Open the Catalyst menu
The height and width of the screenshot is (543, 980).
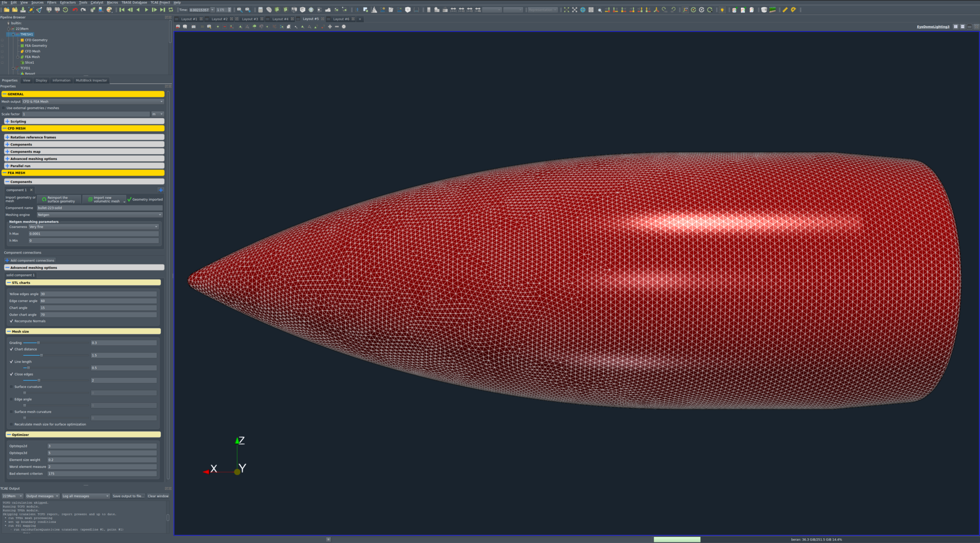[98, 2]
